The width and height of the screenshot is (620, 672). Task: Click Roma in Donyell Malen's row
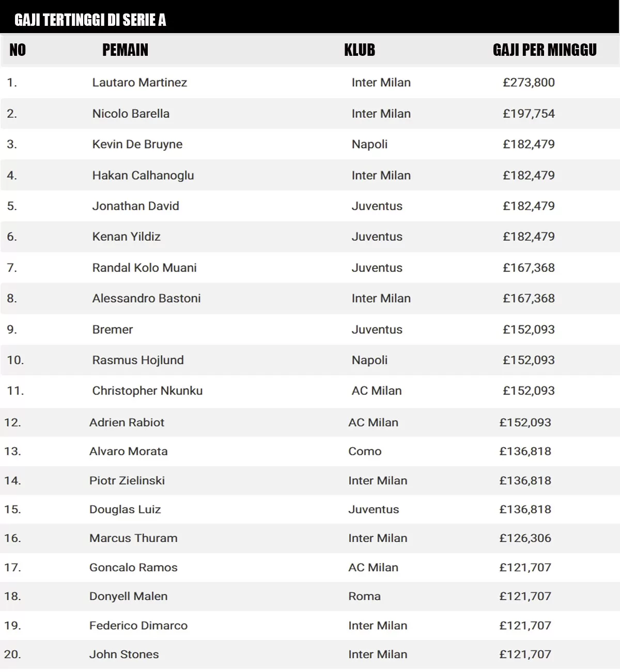[364, 596]
